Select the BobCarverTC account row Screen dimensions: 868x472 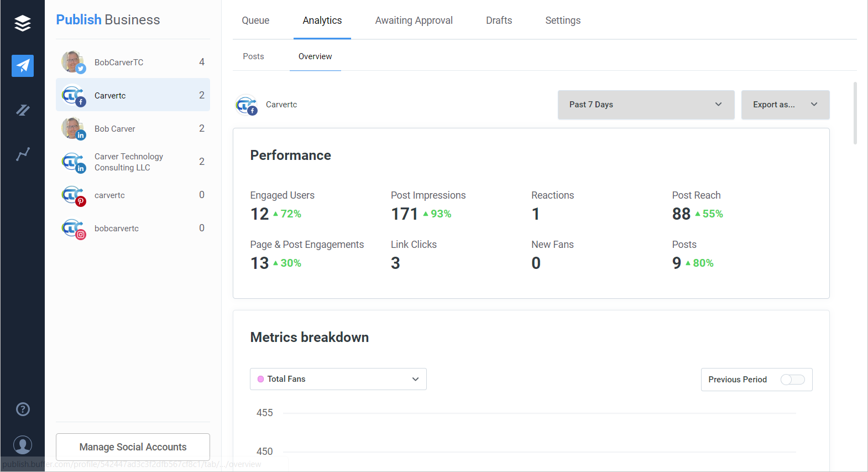pos(133,62)
